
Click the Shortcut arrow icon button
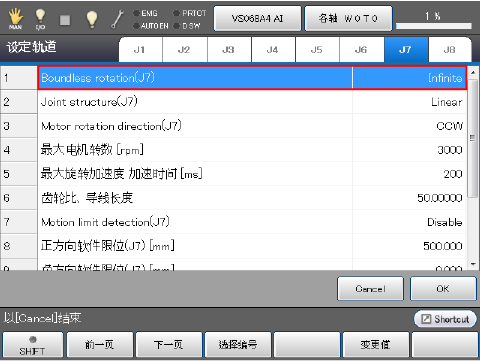[x=445, y=319]
